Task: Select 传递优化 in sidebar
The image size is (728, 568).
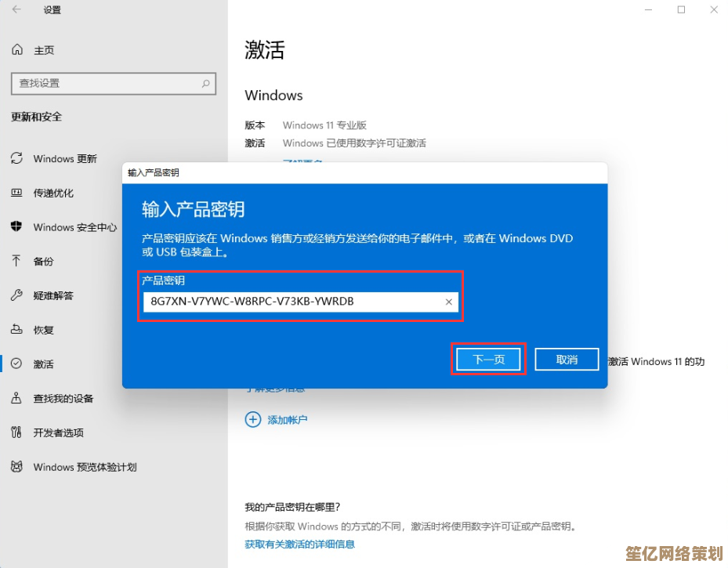Action: (53, 193)
